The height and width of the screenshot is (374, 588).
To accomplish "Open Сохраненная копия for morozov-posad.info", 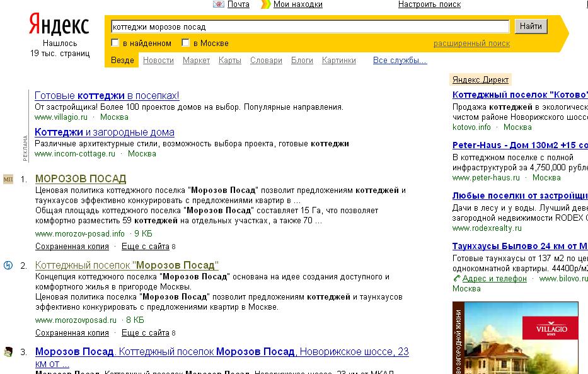I will coord(72,247).
